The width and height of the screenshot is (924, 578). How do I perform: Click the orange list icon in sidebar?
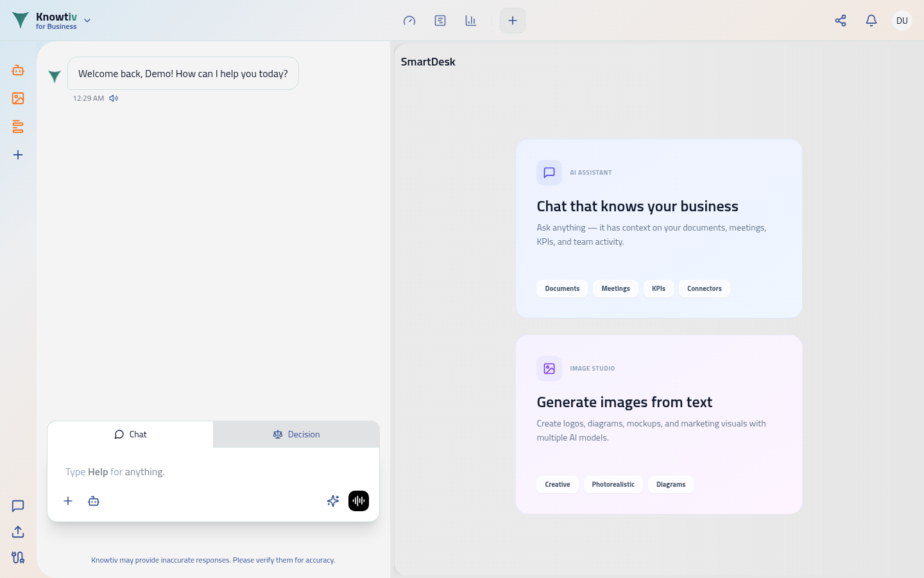[18, 127]
